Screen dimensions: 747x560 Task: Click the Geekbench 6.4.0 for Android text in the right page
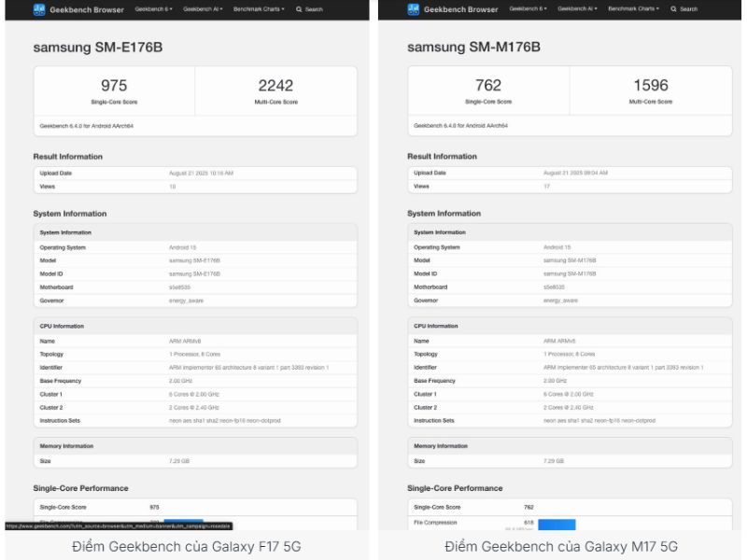[460, 126]
